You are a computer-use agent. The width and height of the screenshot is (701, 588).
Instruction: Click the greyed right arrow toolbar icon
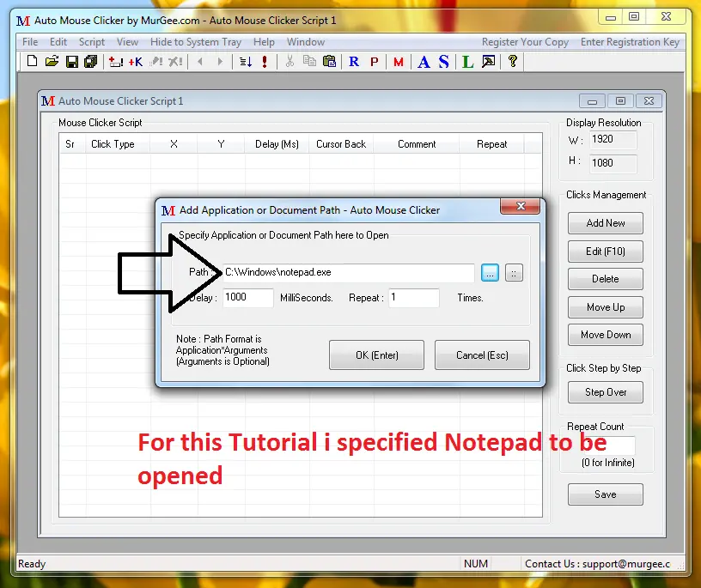(x=220, y=62)
